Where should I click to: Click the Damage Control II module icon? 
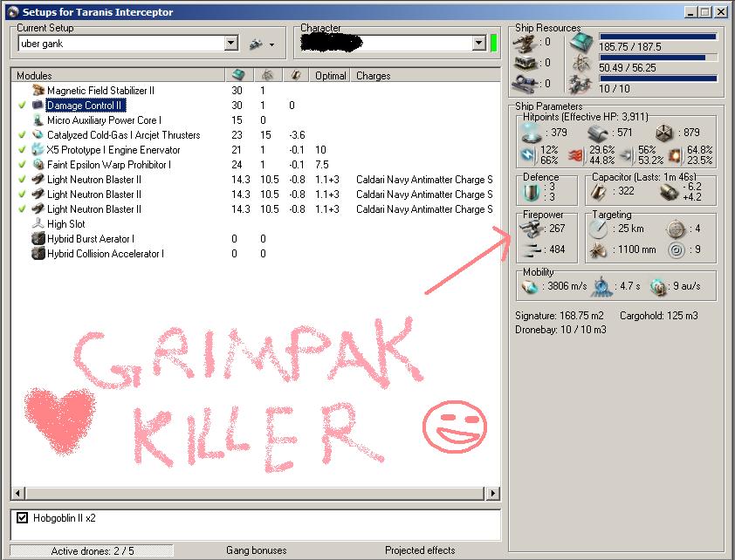[38, 105]
